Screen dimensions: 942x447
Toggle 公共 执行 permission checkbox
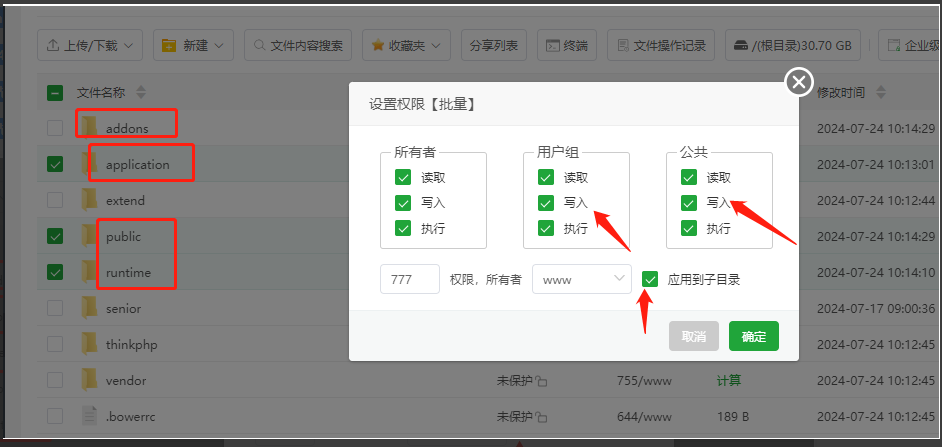688,228
